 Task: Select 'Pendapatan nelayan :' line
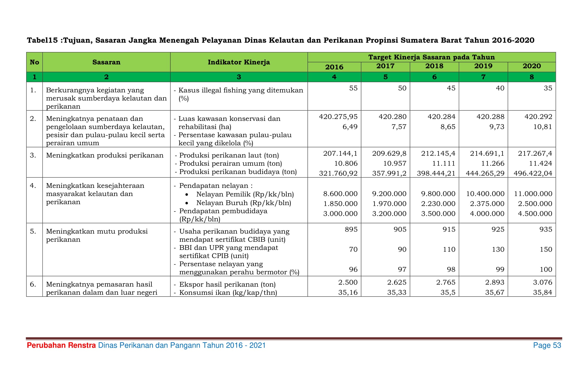tap(213, 186)
